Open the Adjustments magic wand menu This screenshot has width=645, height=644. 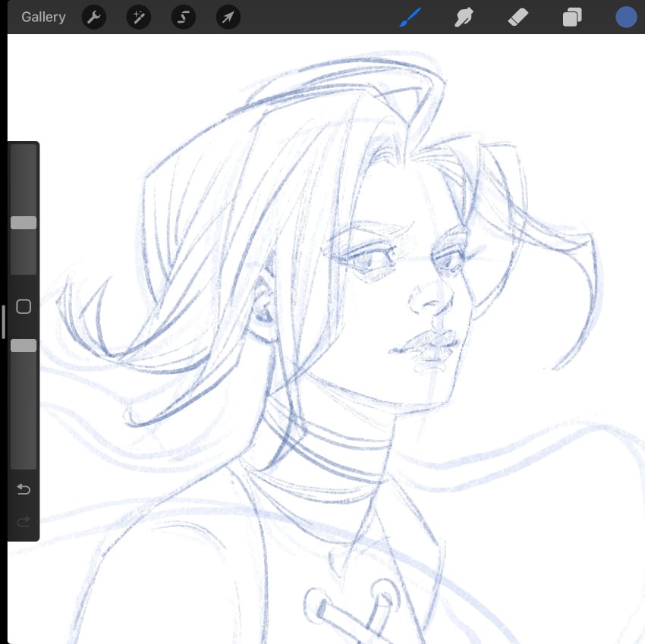pos(139,17)
